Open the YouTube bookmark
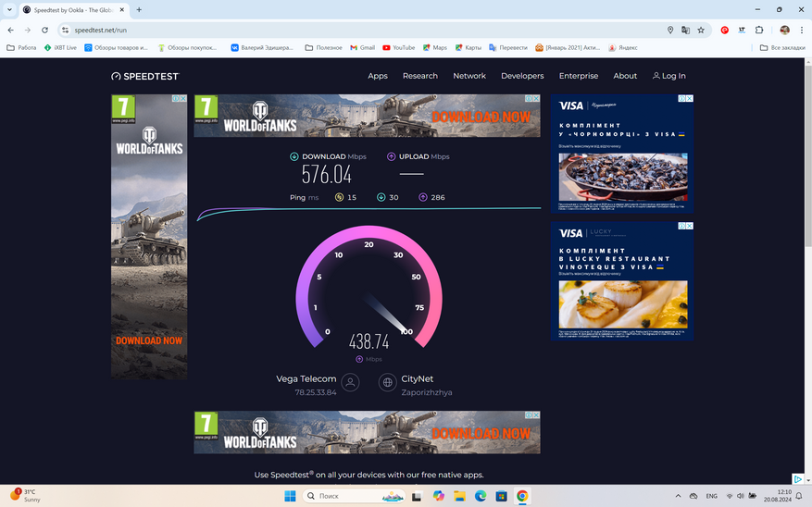Screen dimensions: 812x507 [399, 47]
